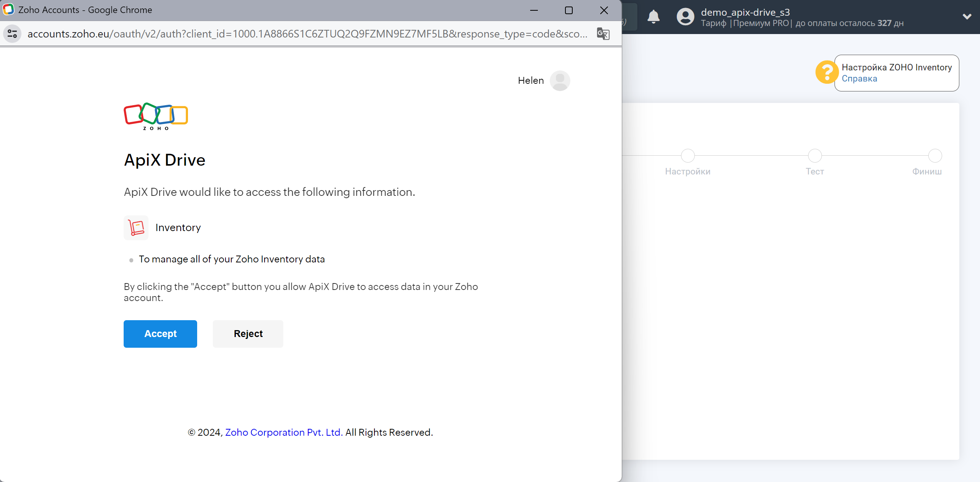This screenshot has height=482, width=980.
Task: Click the yellow question mark help icon
Action: (826, 72)
